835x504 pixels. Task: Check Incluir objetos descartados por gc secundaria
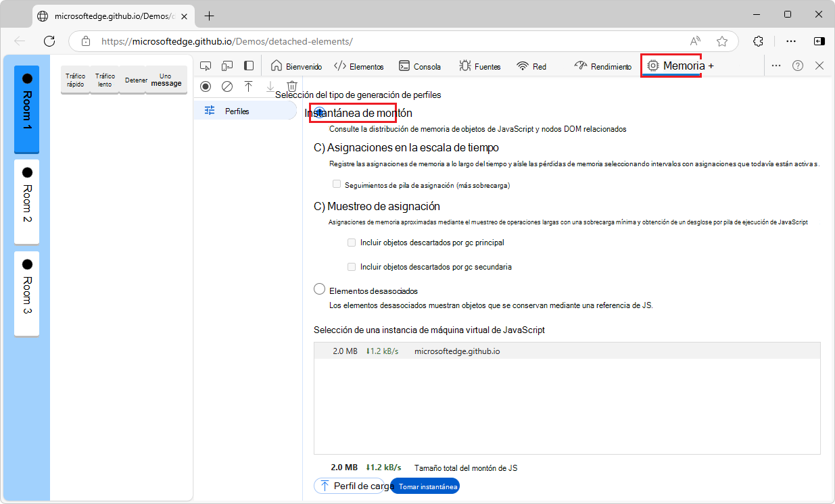click(x=352, y=267)
